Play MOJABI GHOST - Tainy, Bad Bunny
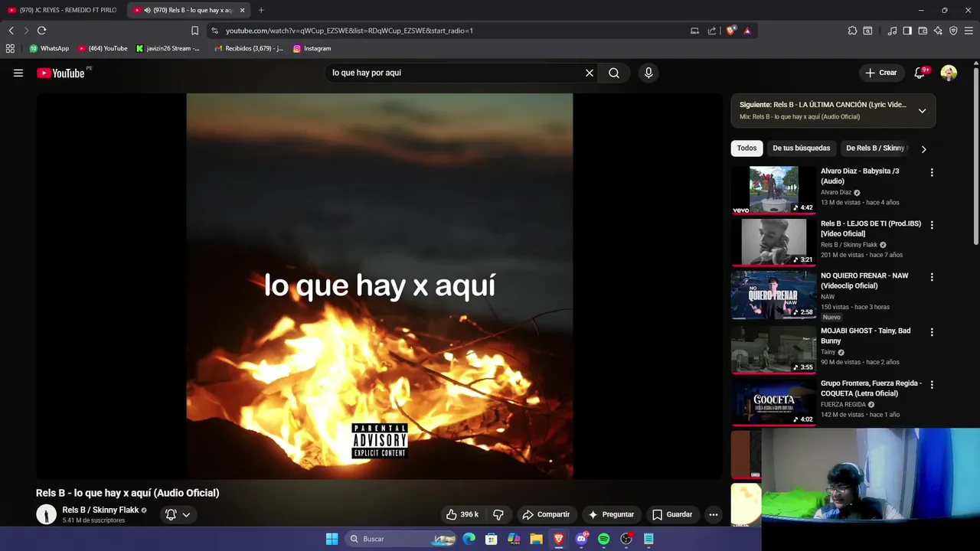The width and height of the screenshot is (980, 551). point(773,350)
